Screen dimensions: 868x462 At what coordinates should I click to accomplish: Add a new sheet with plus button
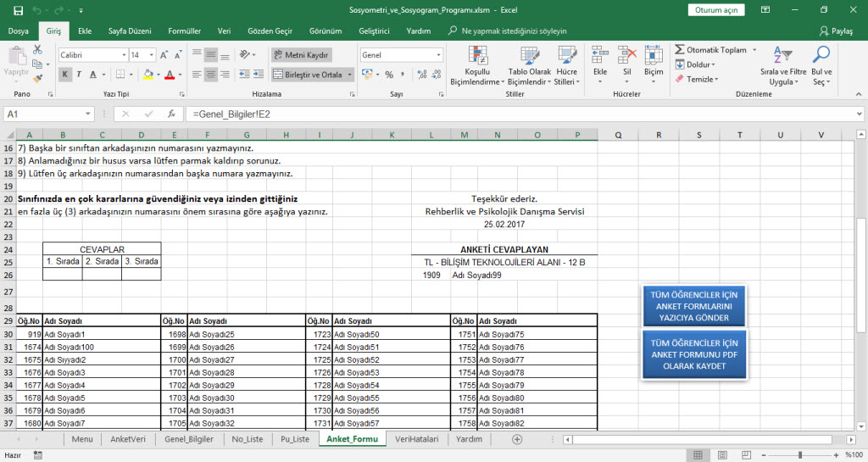[517, 439]
